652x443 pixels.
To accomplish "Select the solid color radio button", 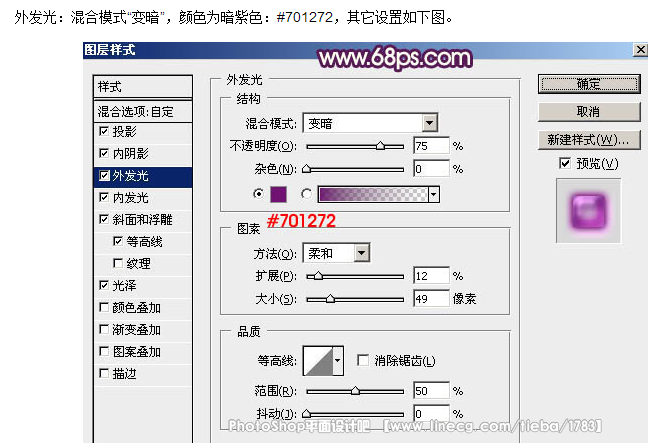I will click(x=258, y=194).
